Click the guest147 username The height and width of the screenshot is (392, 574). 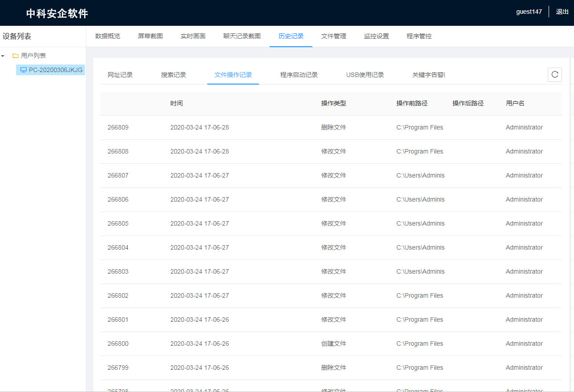pyautogui.click(x=529, y=12)
